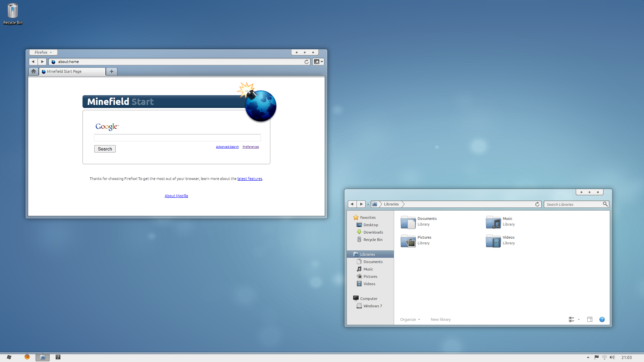Click the Explorer Libraries taskbar button

(43, 357)
